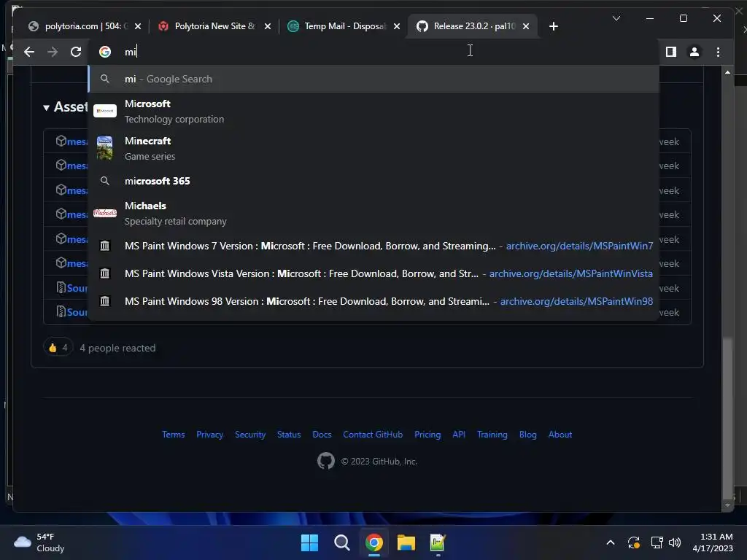Click the GitHub octocat logo in footer

pos(326,461)
